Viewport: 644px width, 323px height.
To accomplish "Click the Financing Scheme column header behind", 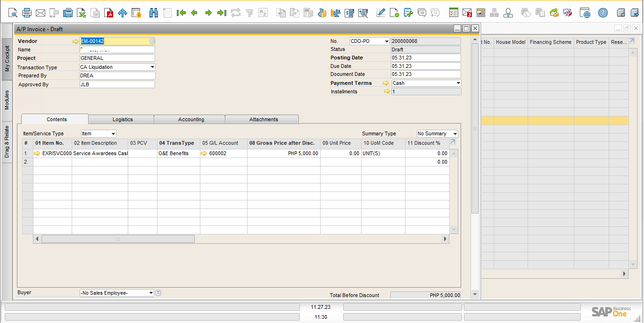I will pos(551,42).
